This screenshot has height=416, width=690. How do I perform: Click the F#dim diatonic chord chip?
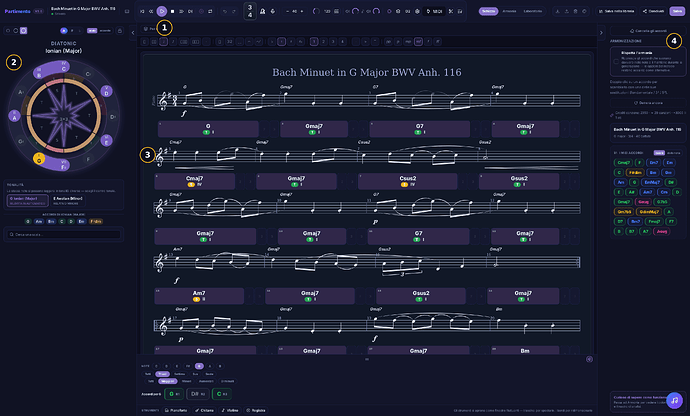(96, 221)
